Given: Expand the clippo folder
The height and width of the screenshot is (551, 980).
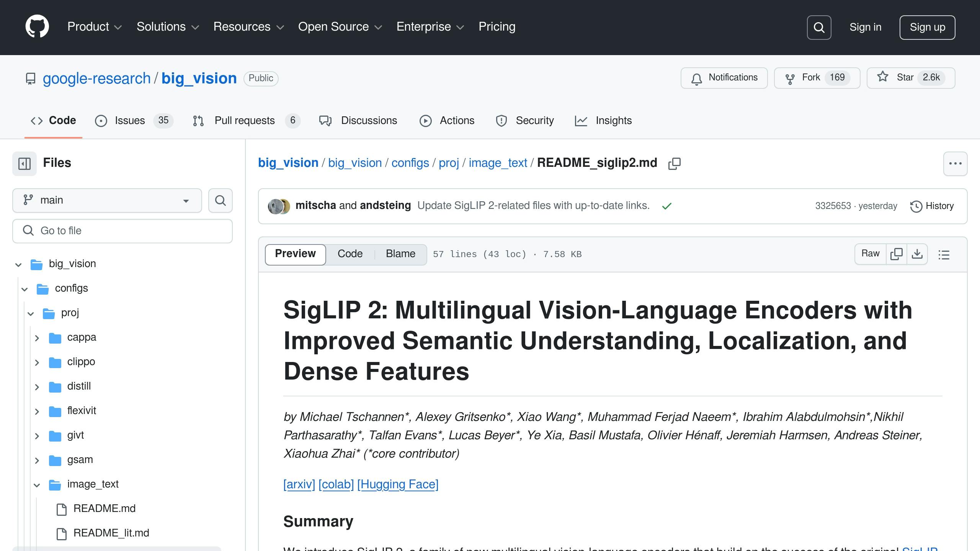Looking at the screenshot, I should (x=37, y=362).
